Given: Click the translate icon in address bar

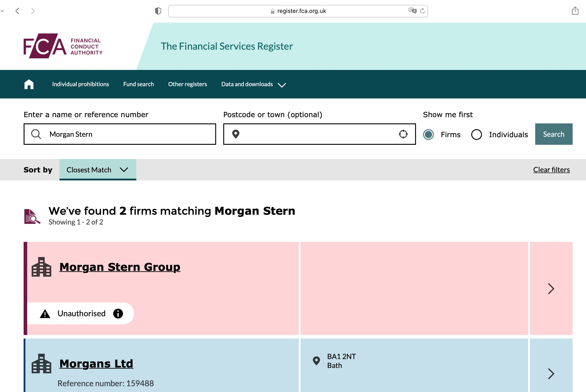Looking at the screenshot, I should pyautogui.click(x=412, y=10).
